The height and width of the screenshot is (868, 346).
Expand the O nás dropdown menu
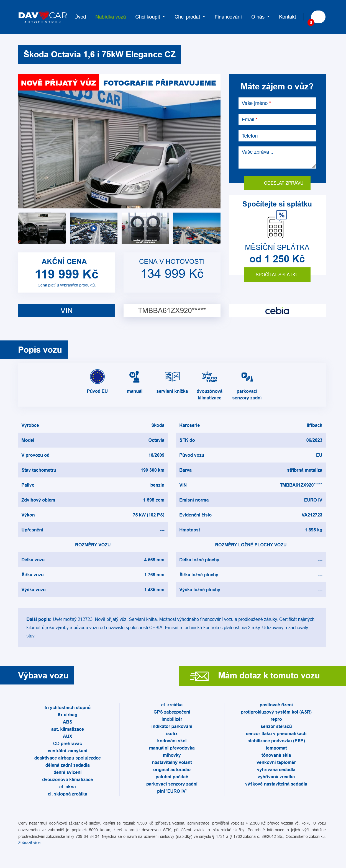click(x=260, y=17)
